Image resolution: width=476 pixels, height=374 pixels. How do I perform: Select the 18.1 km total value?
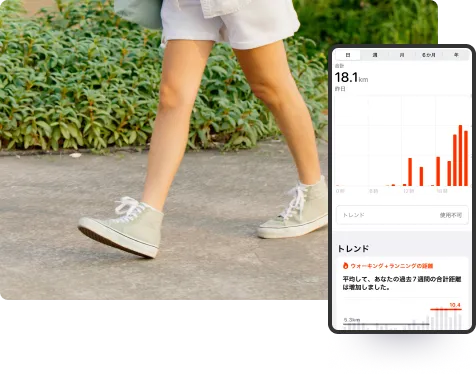pos(351,77)
